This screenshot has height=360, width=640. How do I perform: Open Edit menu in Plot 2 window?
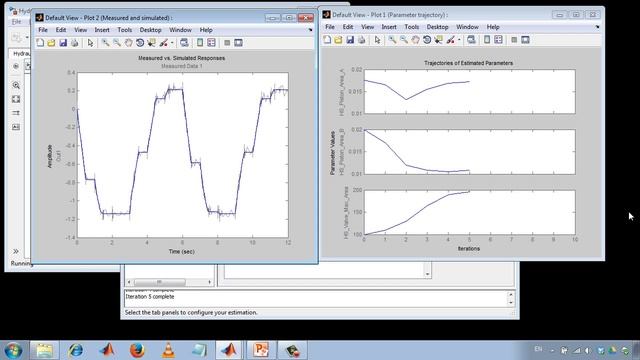coord(61,30)
